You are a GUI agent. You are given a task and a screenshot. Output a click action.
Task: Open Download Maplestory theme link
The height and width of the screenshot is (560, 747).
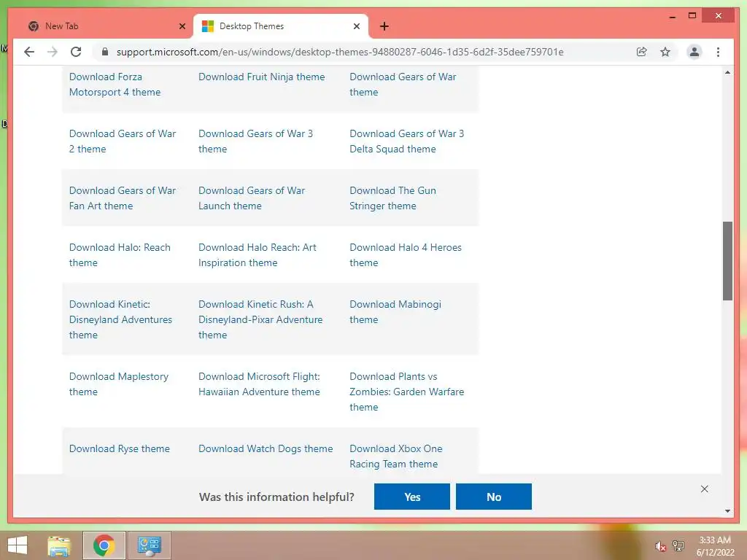119,384
